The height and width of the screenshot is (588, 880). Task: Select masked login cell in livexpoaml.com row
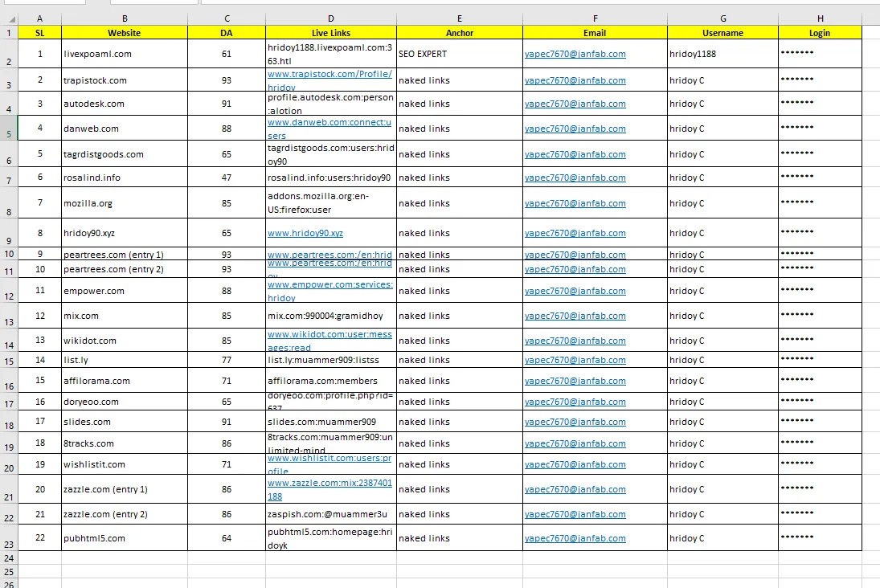tap(820, 54)
